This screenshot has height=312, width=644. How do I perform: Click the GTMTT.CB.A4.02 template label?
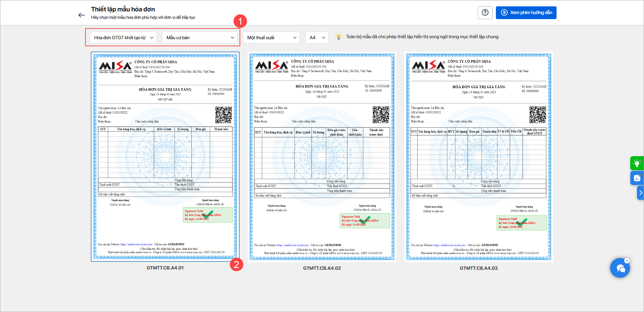click(322, 268)
